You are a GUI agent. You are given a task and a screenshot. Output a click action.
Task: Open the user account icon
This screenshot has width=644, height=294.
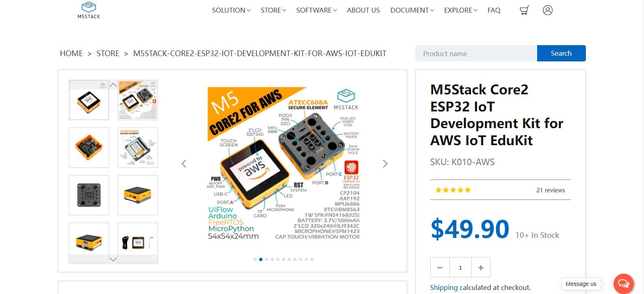click(x=548, y=10)
